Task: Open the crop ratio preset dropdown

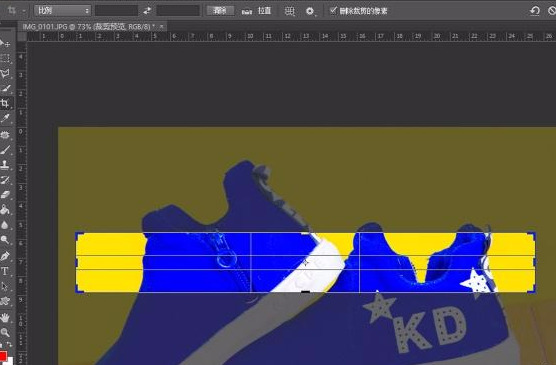Action: (63, 11)
